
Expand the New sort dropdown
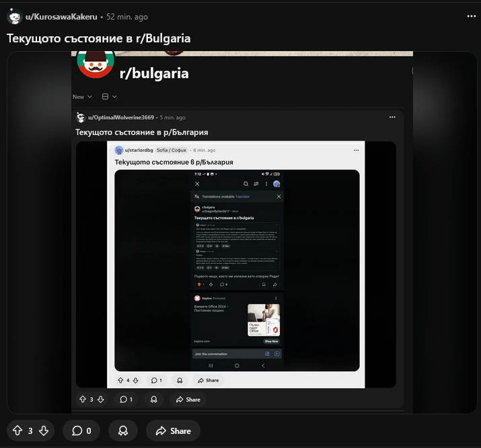82,97
